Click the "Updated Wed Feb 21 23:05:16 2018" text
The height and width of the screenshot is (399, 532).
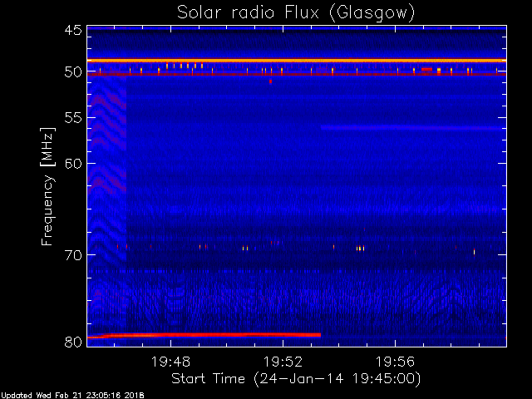click(x=72, y=396)
